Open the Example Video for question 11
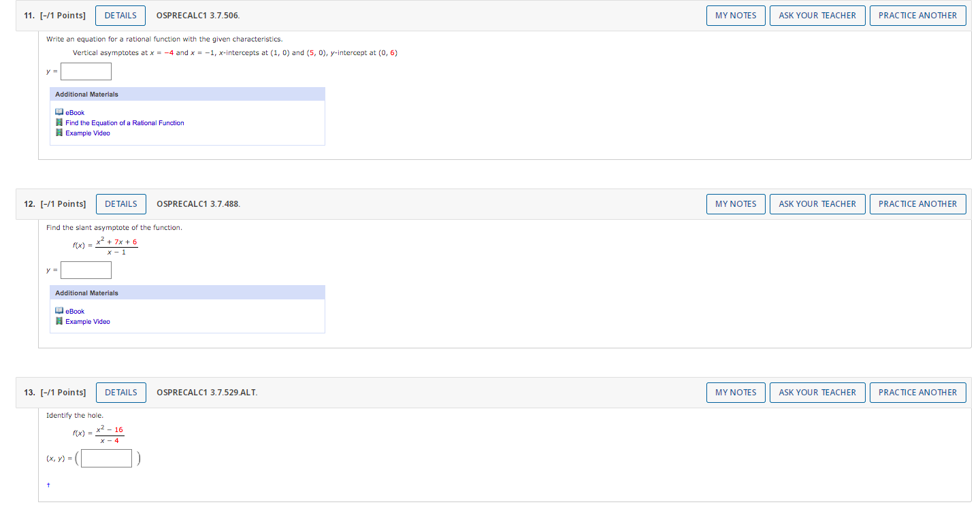980x526 pixels. click(87, 133)
